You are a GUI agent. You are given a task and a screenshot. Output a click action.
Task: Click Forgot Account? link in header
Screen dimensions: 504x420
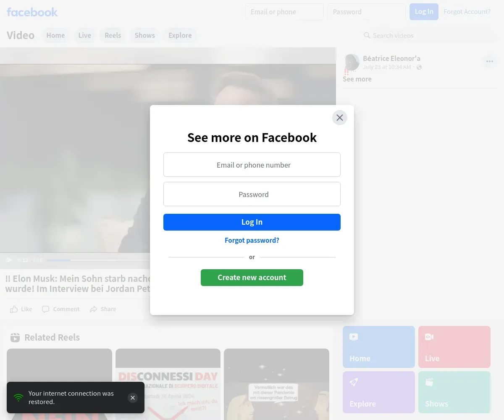467,12
